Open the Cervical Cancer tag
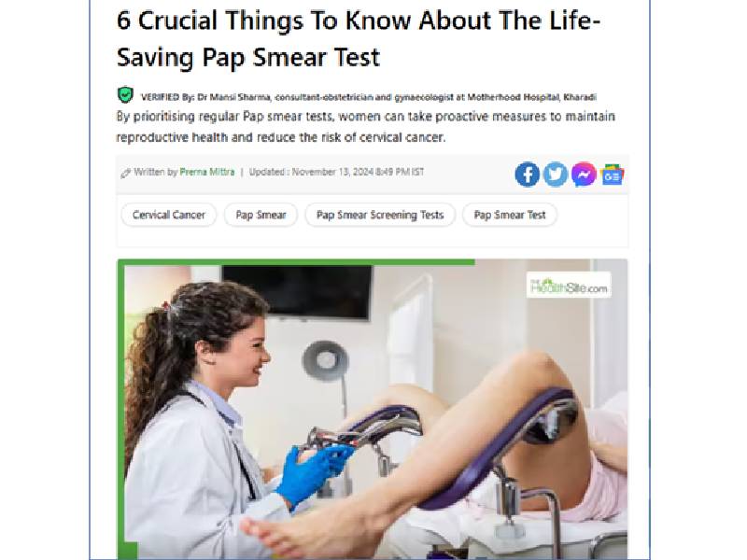This screenshot has width=747, height=560. tap(169, 216)
